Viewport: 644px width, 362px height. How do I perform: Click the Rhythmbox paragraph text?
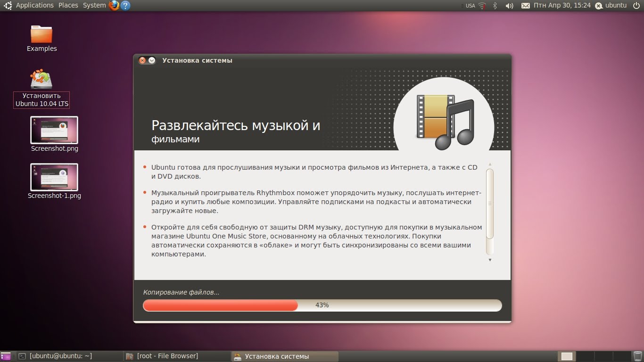point(316,202)
